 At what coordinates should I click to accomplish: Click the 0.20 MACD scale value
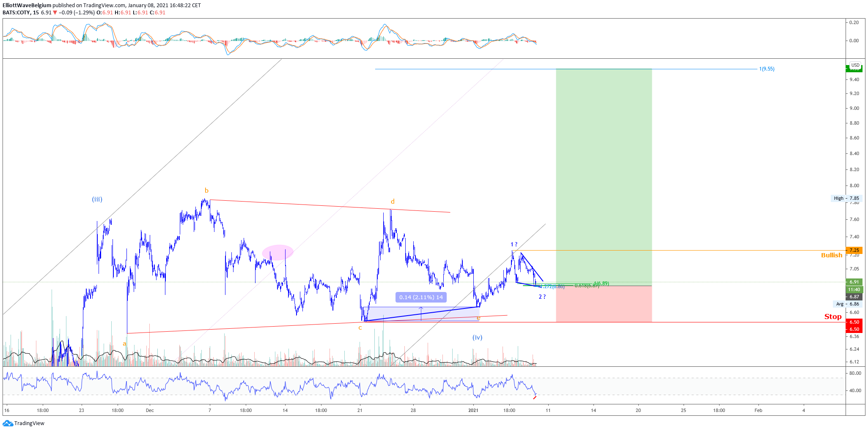[854, 22]
